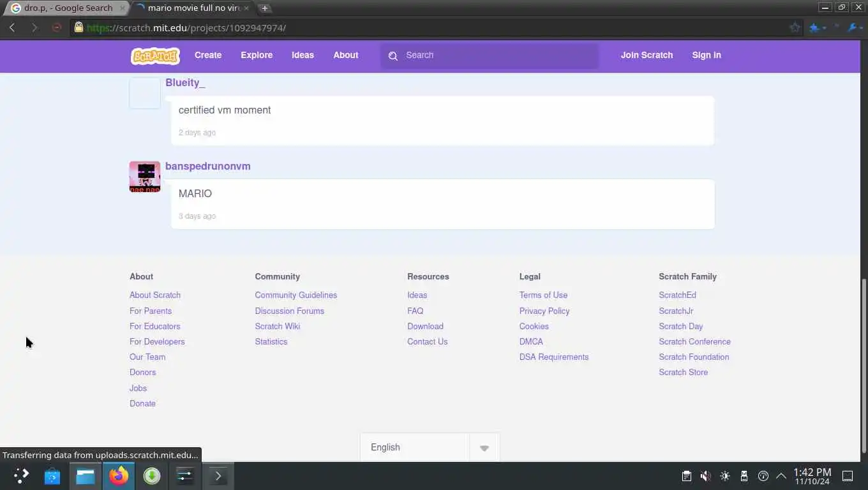
Task: Open the Scratch Store link
Action: [683, 372]
